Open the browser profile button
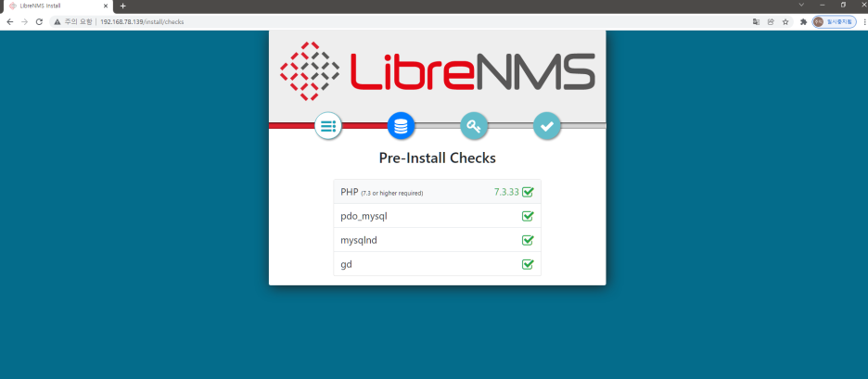This screenshot has width=868, height=379. pyautogui.click(x=835, y=21)
